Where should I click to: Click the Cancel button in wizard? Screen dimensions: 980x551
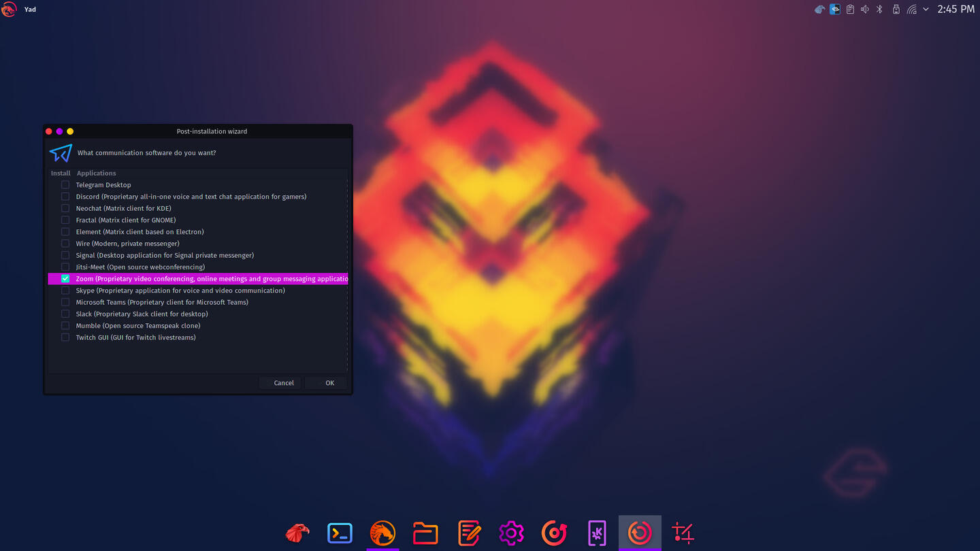click(280, 382)
